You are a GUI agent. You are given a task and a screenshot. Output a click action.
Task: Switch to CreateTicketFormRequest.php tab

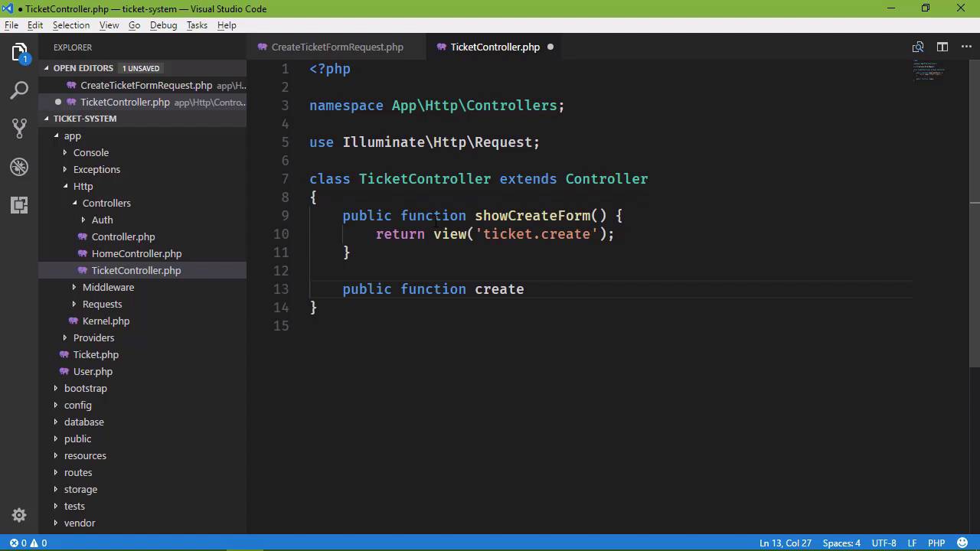(337, 47)
